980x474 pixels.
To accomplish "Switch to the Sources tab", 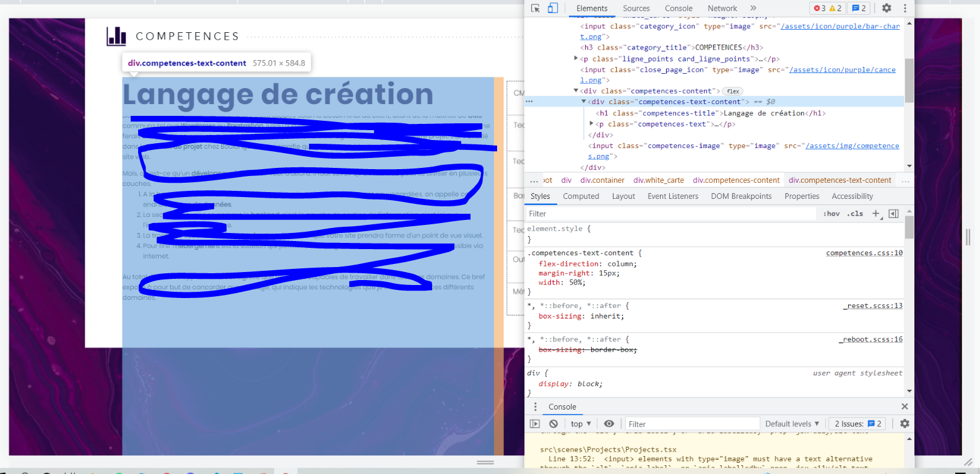I will pos(636,8).
